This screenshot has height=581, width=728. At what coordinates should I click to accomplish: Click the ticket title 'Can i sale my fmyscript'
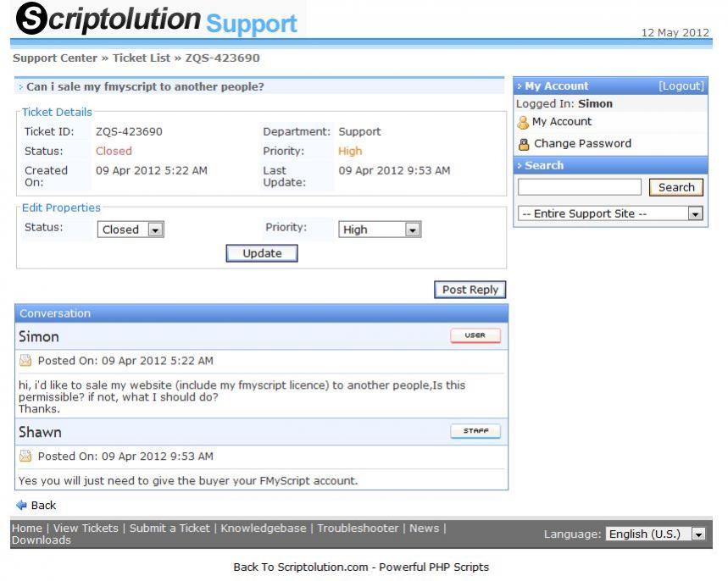145,86
